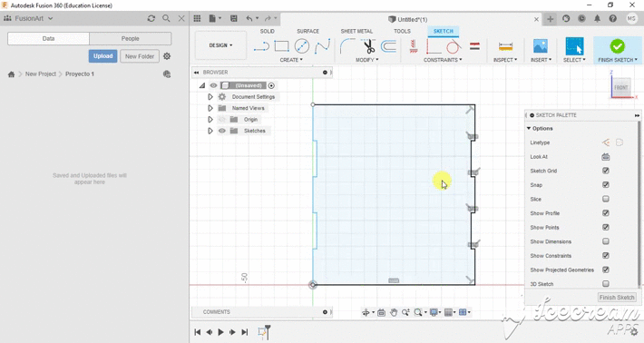
Task: Select the Line tool in Create
Action: pyautogui.click(x=261, y=46)
